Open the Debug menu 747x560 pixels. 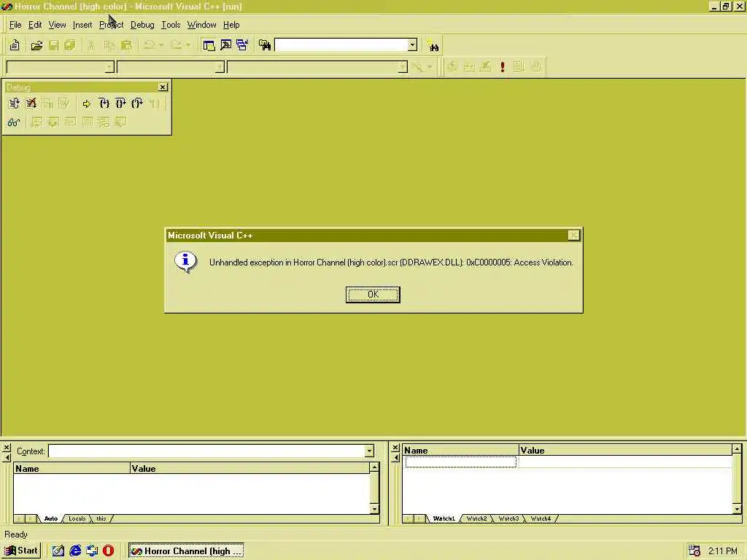(x=142, y=25)
